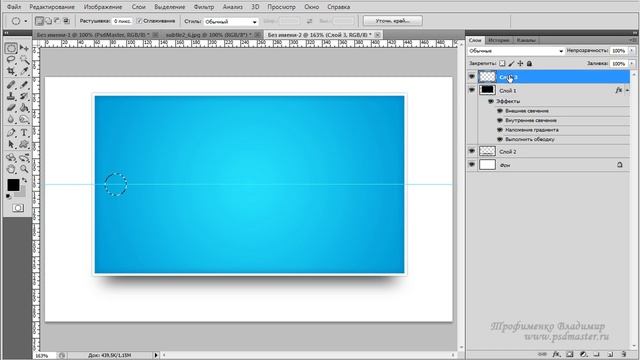Select the History Brush tool
The image size is (640, 360).
tap(24, 96)
